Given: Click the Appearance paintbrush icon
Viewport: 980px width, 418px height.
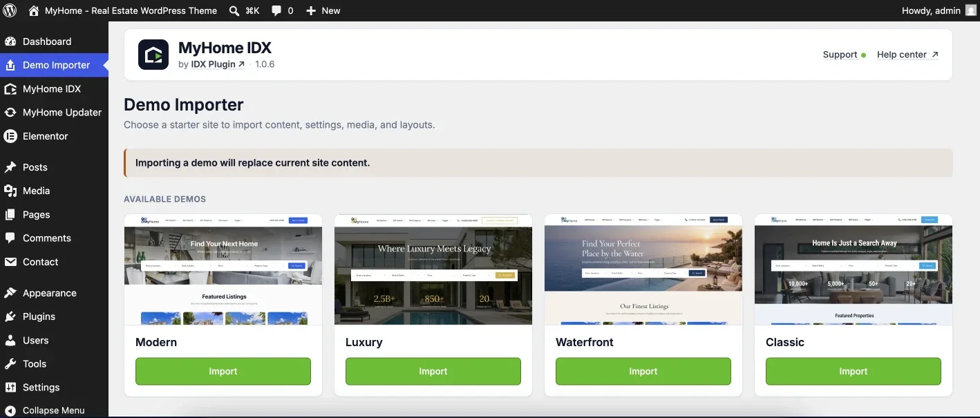Looking at the screenshot, I should [10, 293].
